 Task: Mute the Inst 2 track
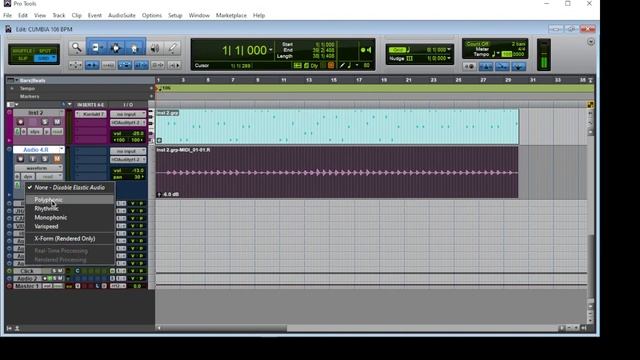pos(57,122)
